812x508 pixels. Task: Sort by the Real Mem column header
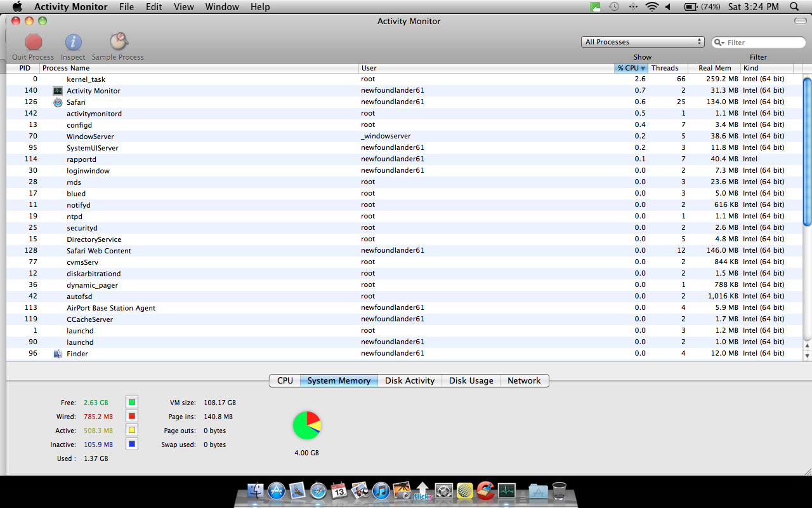pyautogui.click(x=714, y=68)
